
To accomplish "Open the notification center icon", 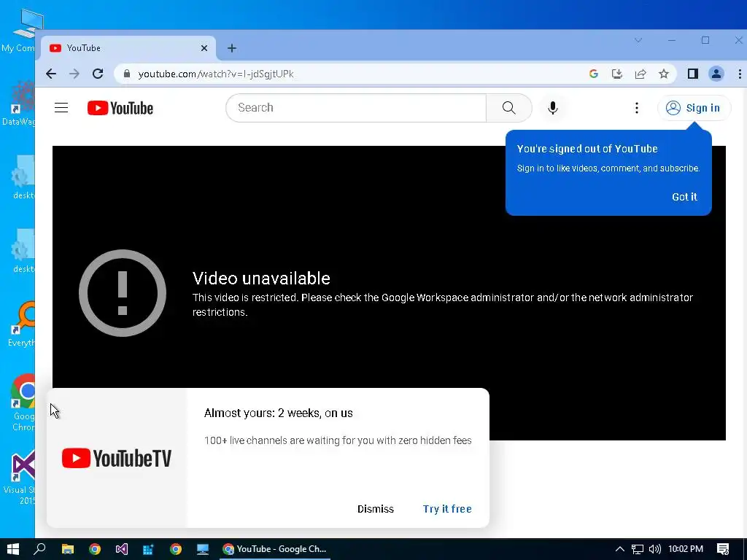I will point(723,549).
